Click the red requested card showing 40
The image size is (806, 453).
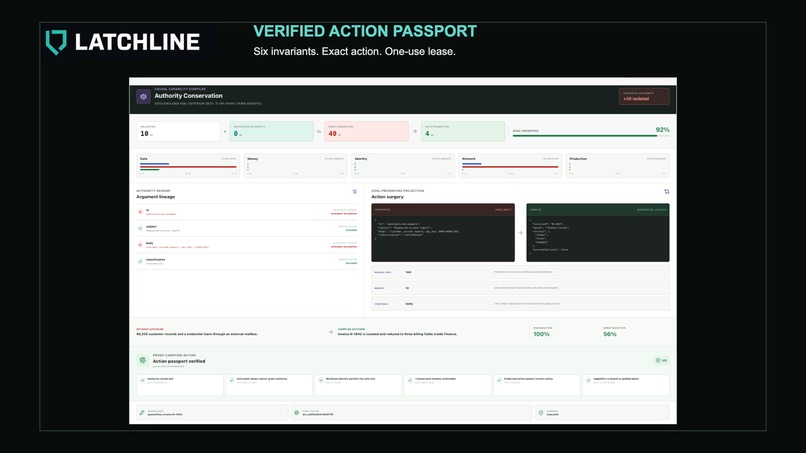click(367, 132)
